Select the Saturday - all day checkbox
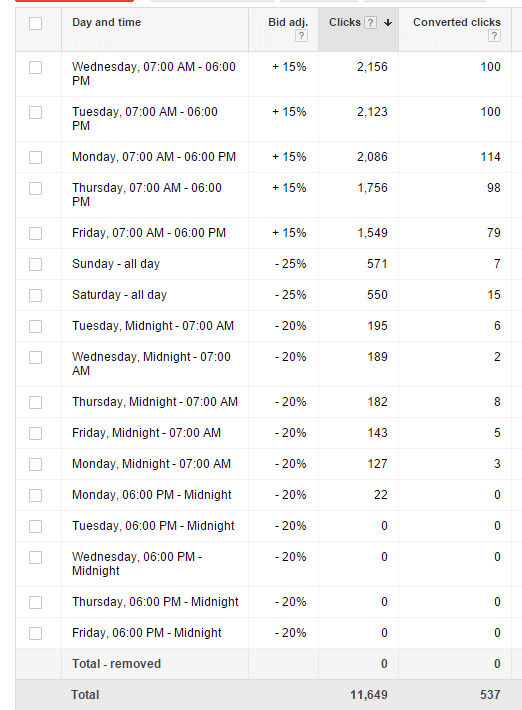 click(35, 295)
